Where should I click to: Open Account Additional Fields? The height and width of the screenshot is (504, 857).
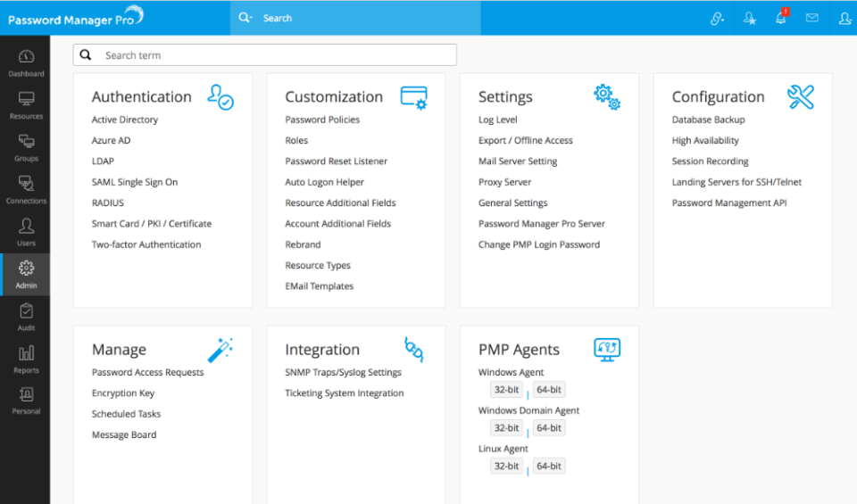(x=337, y=223)
